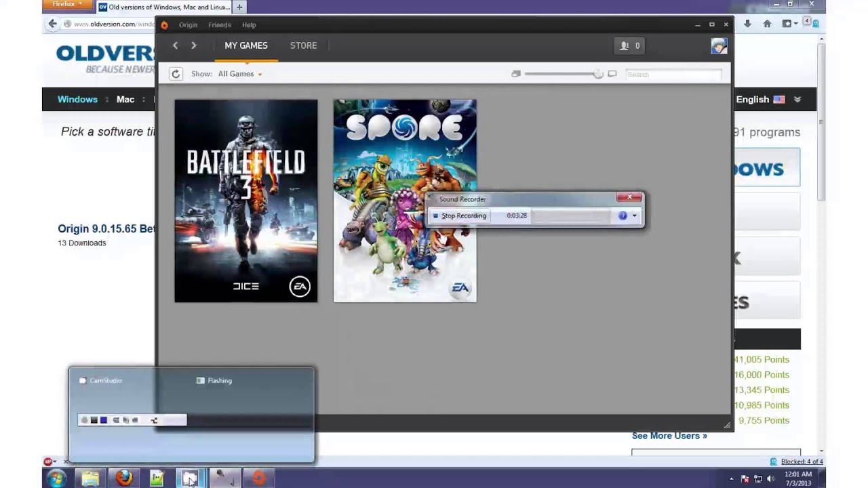Switch to the MY GAMES tab
The width and height of the screenshot is (868, 488).
coord(246,45)
